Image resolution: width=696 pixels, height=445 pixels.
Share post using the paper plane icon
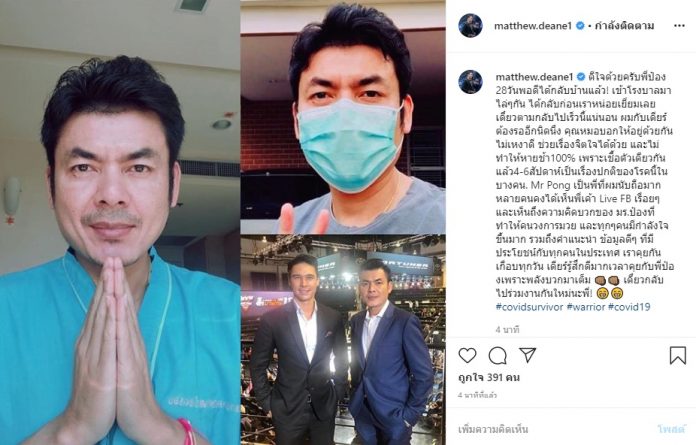pyautogui.click(x=527, y=355)
